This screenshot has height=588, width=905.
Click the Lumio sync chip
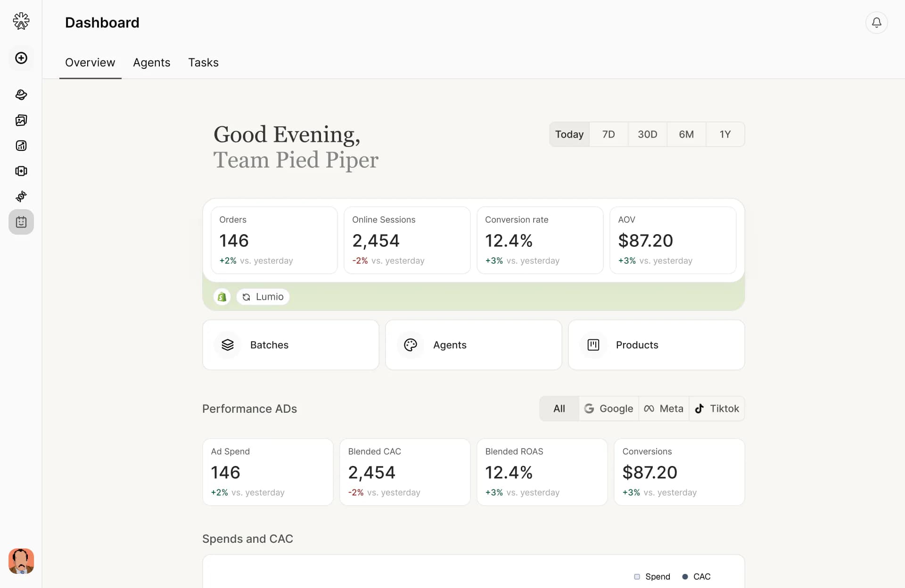pyautogui.click(x=263, y=297)
